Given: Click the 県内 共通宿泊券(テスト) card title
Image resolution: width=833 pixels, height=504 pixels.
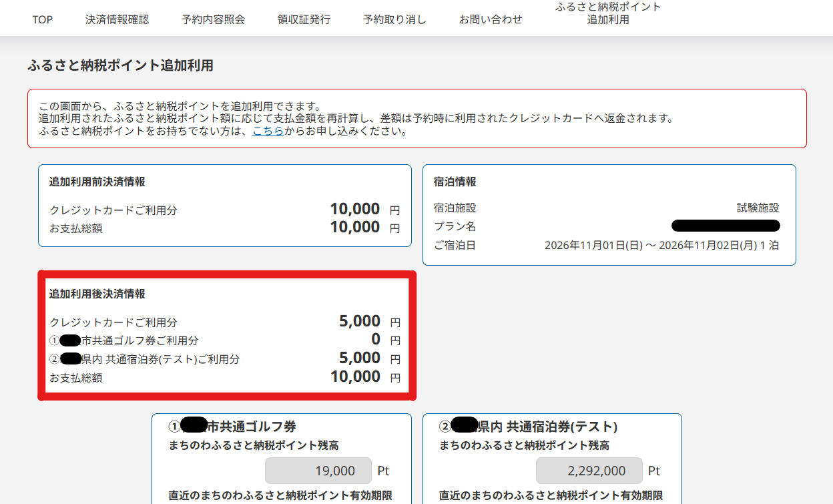Looking at the screenshot, I should click(x=528, y=426).
